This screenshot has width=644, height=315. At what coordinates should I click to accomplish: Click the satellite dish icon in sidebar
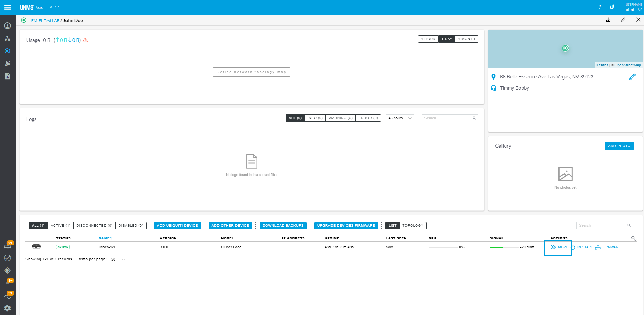point(7,64)
